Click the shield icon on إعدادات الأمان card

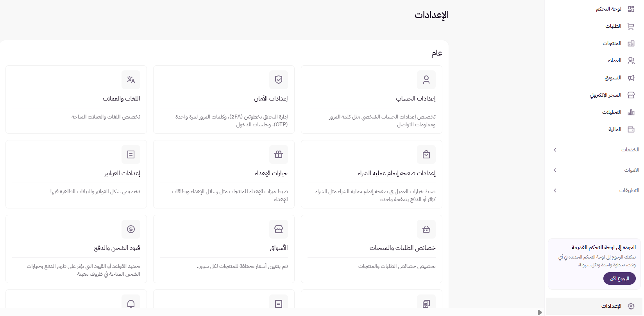279,80
